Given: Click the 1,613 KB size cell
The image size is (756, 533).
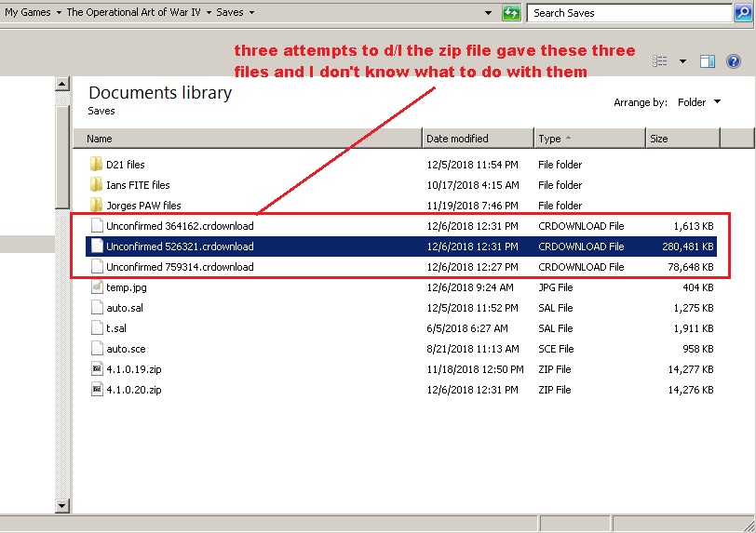Looking at the screenshot, I should coord(694,225).
